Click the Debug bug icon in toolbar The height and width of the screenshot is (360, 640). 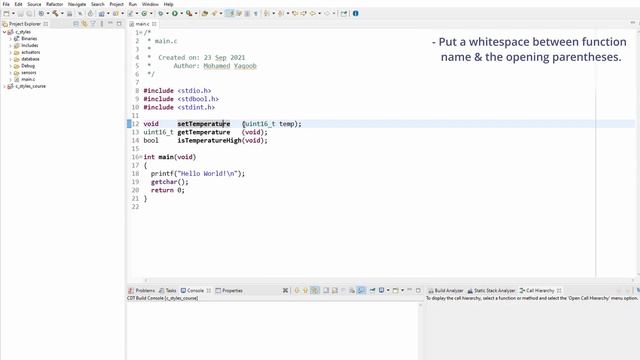click(160, 13)
